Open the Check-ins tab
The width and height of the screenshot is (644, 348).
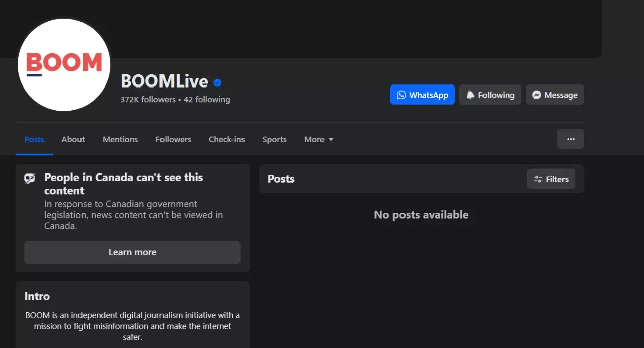tap(227, 139)
